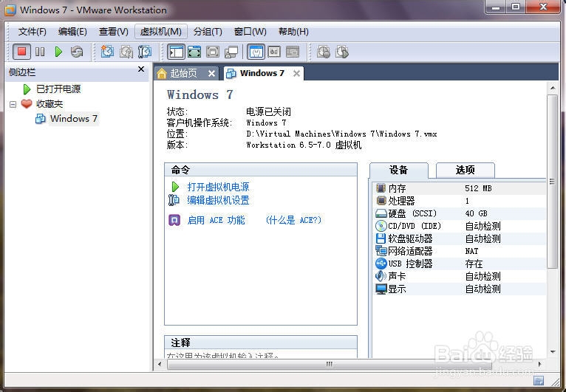
Task: Click the vertical scrollbar down arrow
Action: pos(553,351)
